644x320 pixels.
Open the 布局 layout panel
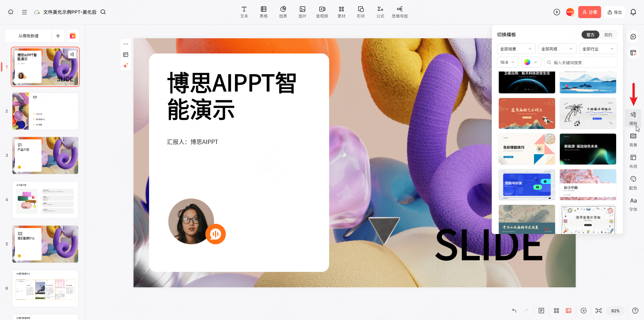click(x=633, y=162)
